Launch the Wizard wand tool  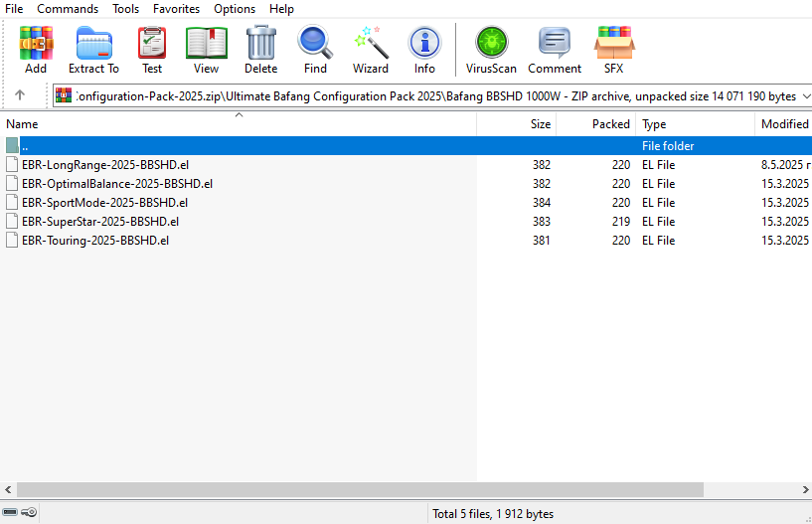(371, 43)
